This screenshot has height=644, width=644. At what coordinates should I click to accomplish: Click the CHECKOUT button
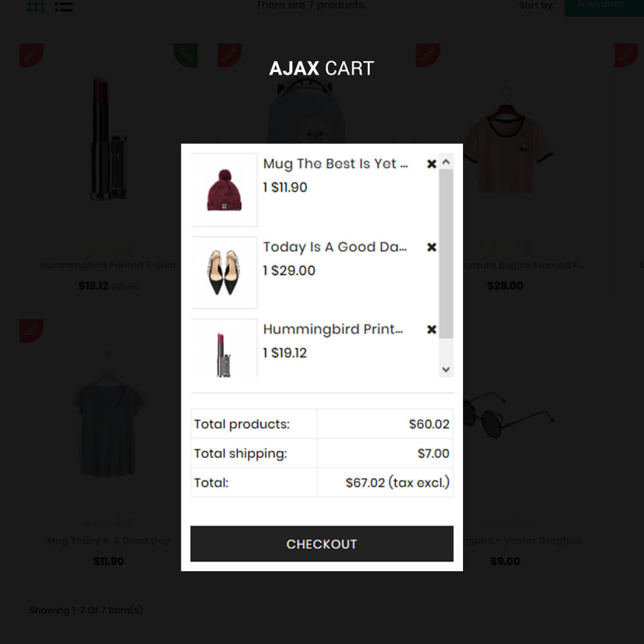[x=321, y=544]
